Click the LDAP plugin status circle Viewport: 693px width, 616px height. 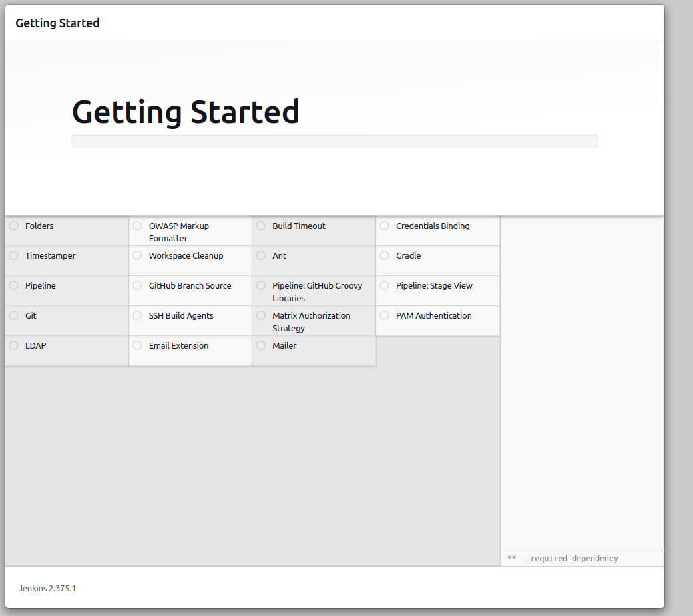(14, 346)
